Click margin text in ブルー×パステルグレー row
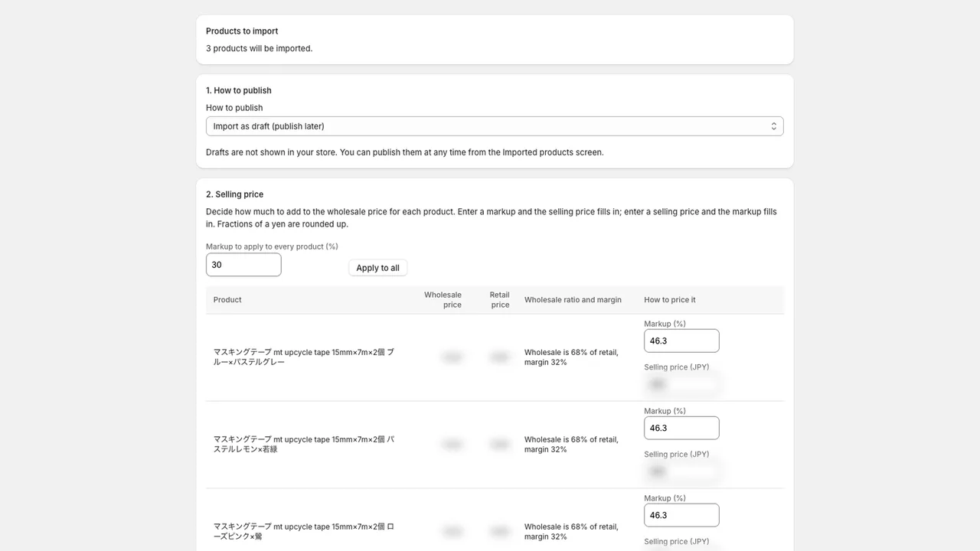This screenshot has width=980, height=551. (x=571, y=357)
